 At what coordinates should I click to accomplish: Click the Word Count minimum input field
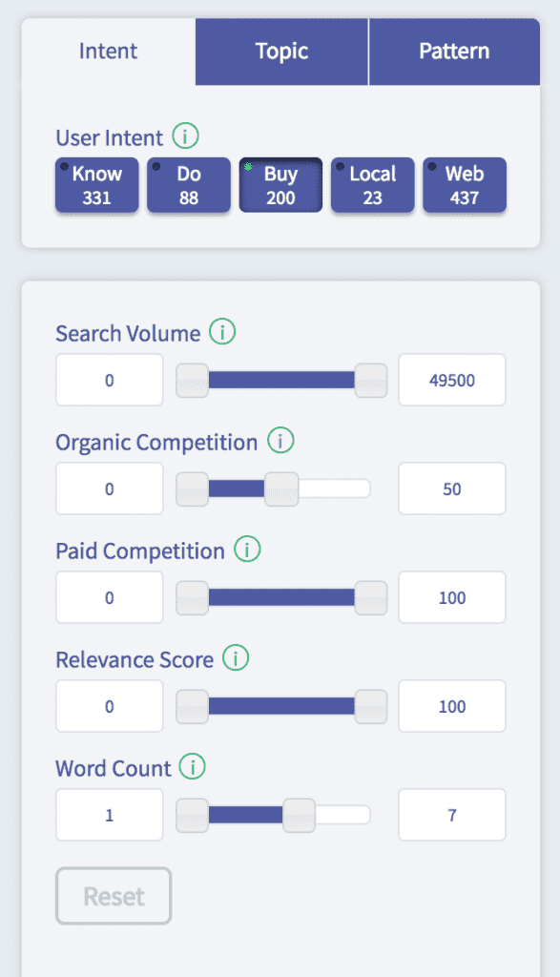(x=110, y=815)
